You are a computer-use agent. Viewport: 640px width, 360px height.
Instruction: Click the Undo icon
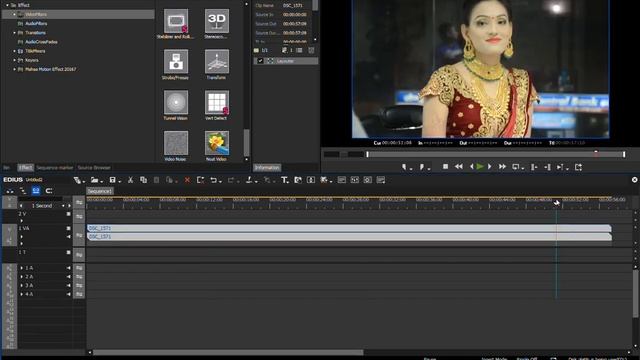[213, 180]
